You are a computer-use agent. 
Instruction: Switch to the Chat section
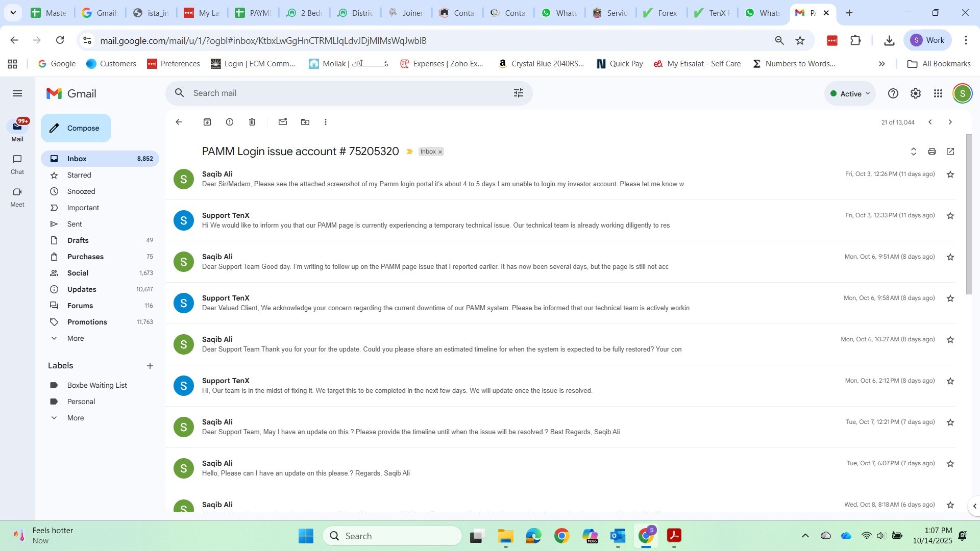17,164
